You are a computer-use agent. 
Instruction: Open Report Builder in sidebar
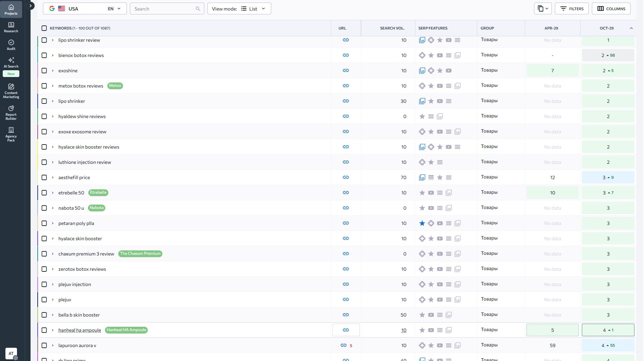11,113
